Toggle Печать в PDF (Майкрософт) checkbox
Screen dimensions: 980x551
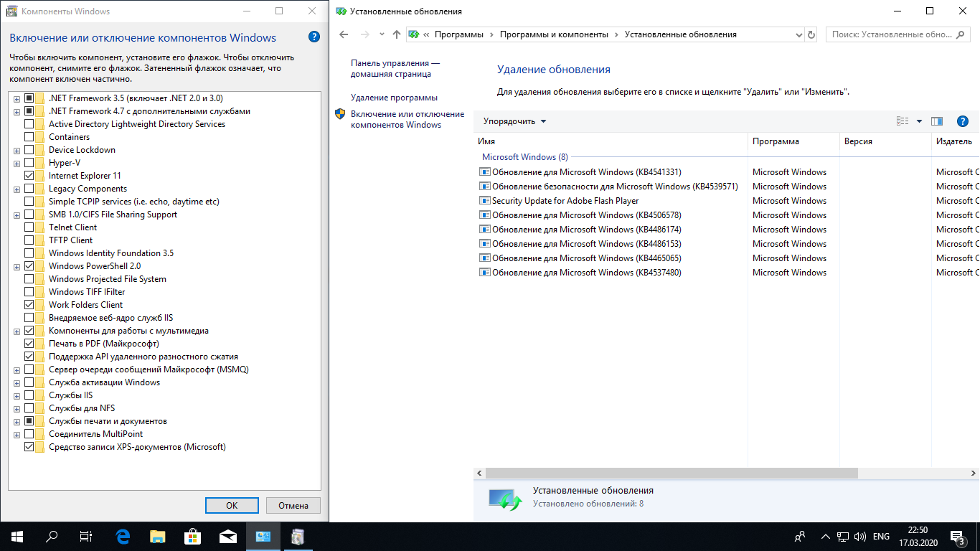pos(29,344)
